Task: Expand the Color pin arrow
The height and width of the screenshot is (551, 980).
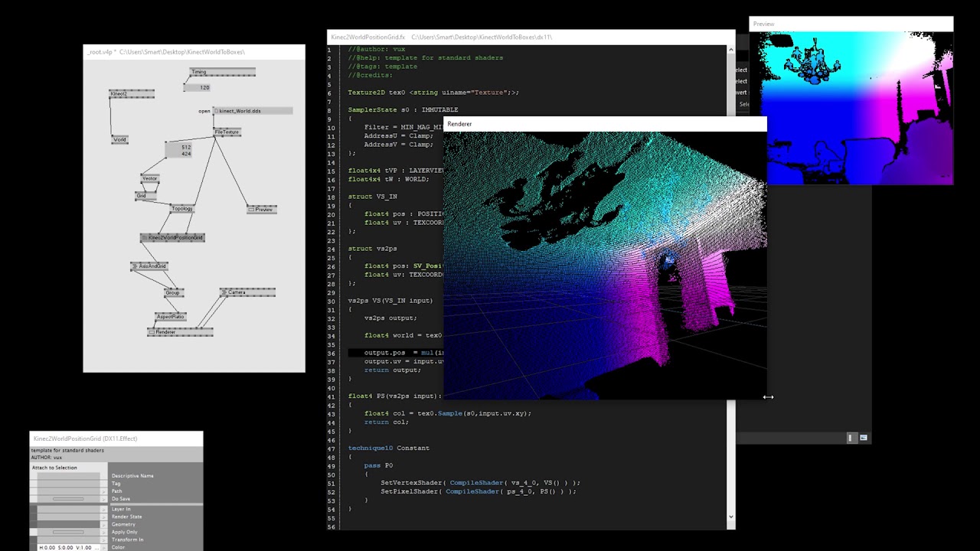Action: coord(104,547)
